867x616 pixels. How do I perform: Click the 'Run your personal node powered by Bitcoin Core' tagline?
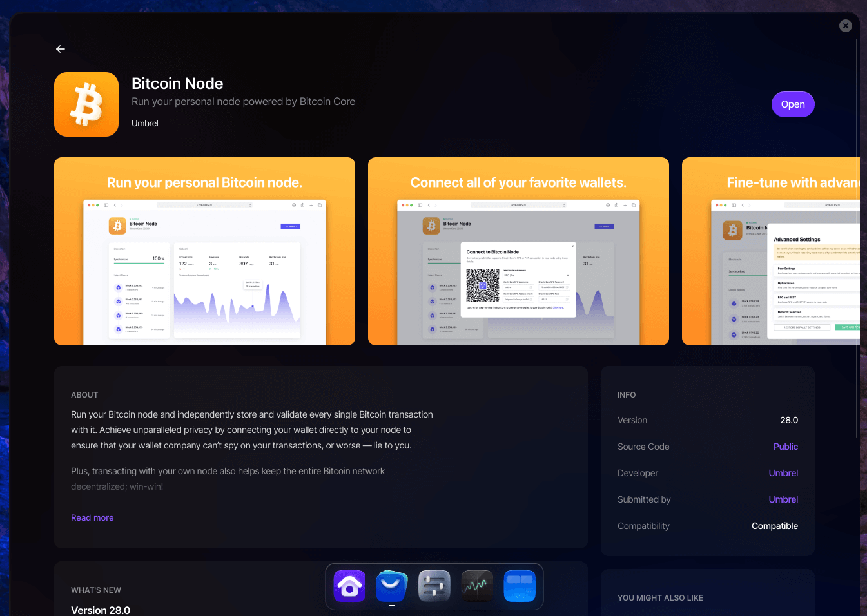244,102
